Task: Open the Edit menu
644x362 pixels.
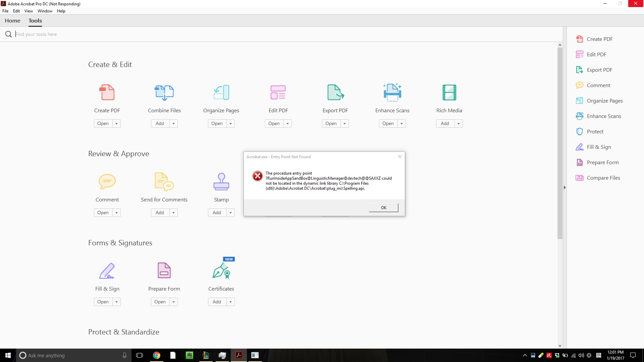Action: tap(16, 11)
